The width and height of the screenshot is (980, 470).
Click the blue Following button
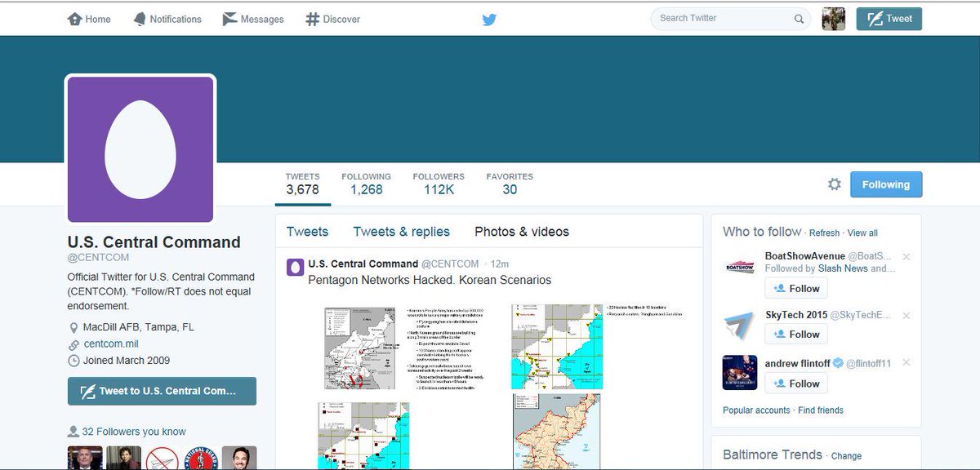coord(886,184)
